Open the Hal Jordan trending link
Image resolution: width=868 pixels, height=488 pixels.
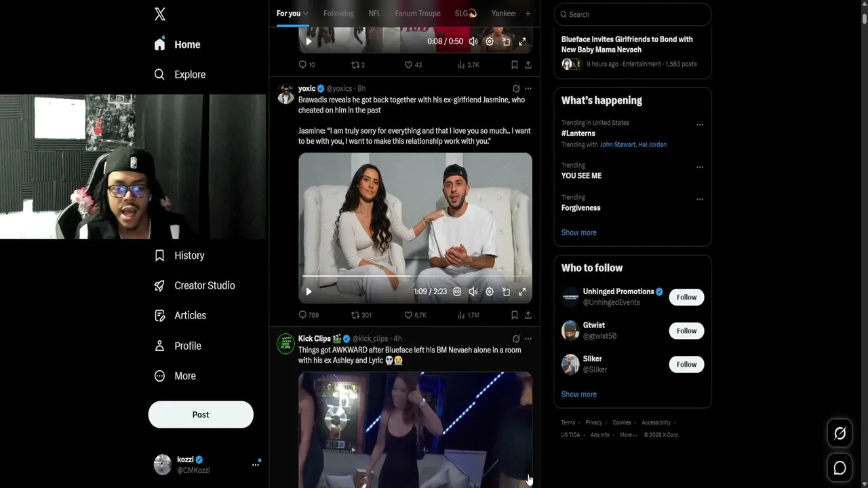click(652, 145)
